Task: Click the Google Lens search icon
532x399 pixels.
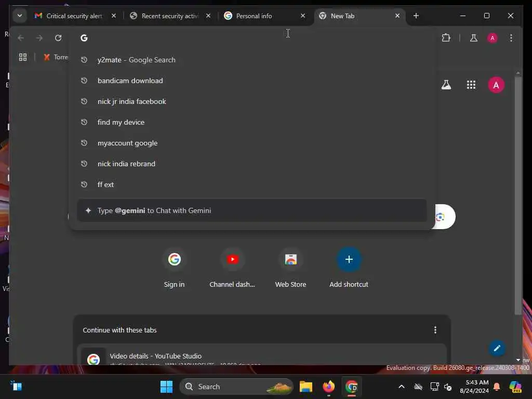Action: [441, 217]
